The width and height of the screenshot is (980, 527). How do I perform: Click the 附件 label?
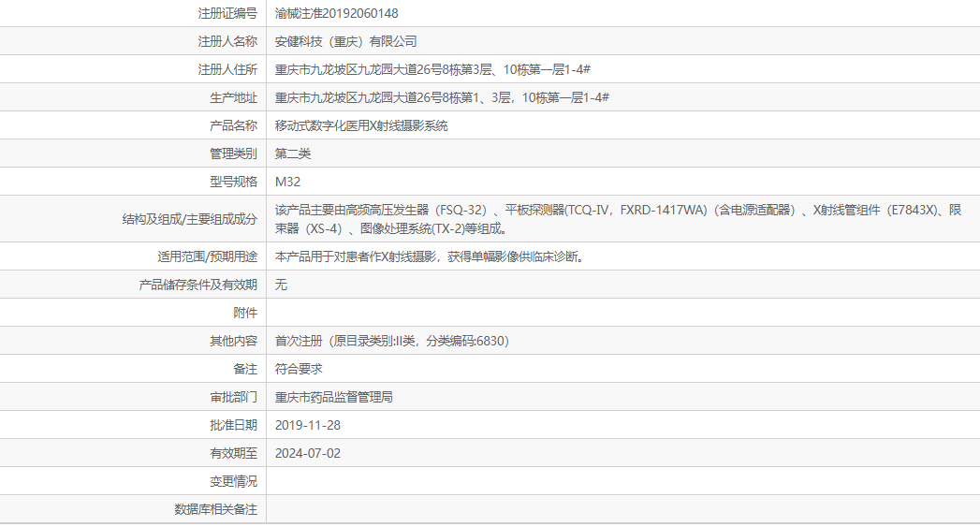coord(245,314)
